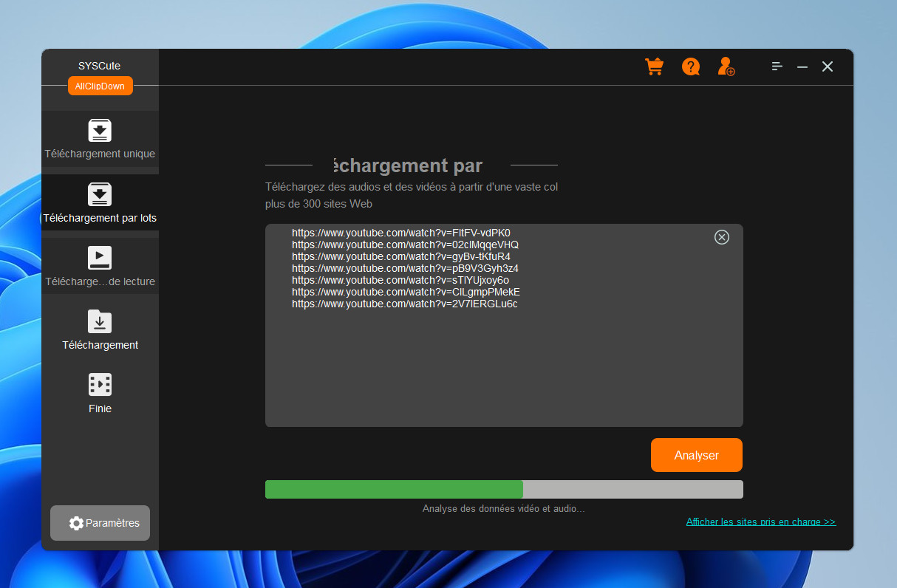The height and width of the screenshot is (588, 897).
Task: Select Téléchargement unique in the sidebar
Action: coord(100,140)
